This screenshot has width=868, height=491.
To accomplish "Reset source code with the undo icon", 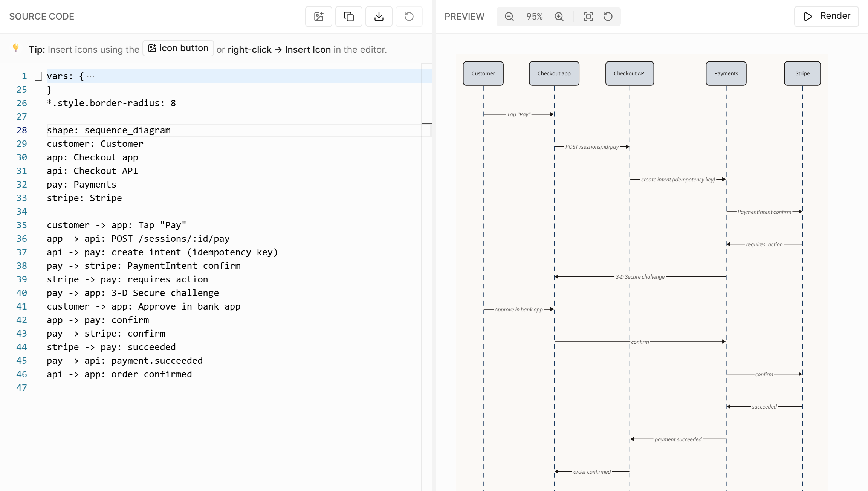I will click(409, 17).
